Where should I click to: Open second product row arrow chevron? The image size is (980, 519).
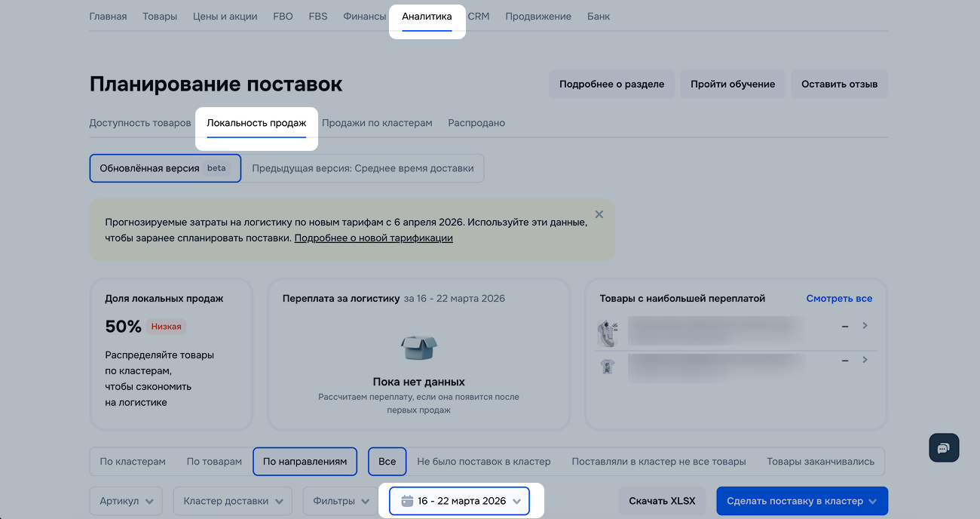pyautogui.click(x=865, y=360)
